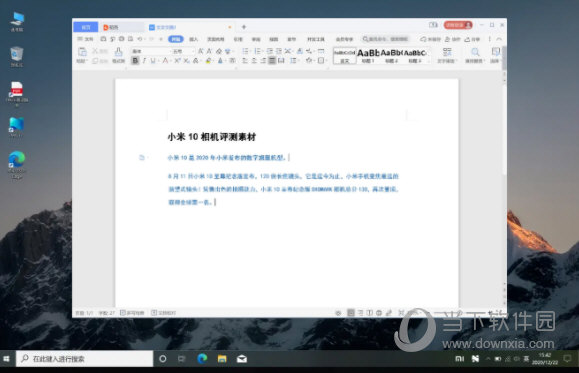Open the font size combo box
The width and height of the screenshot is (579, 373).
183,51
